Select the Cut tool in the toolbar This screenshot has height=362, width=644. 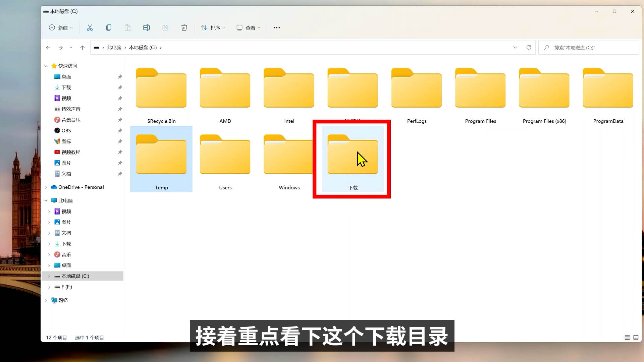coord(90,27)
